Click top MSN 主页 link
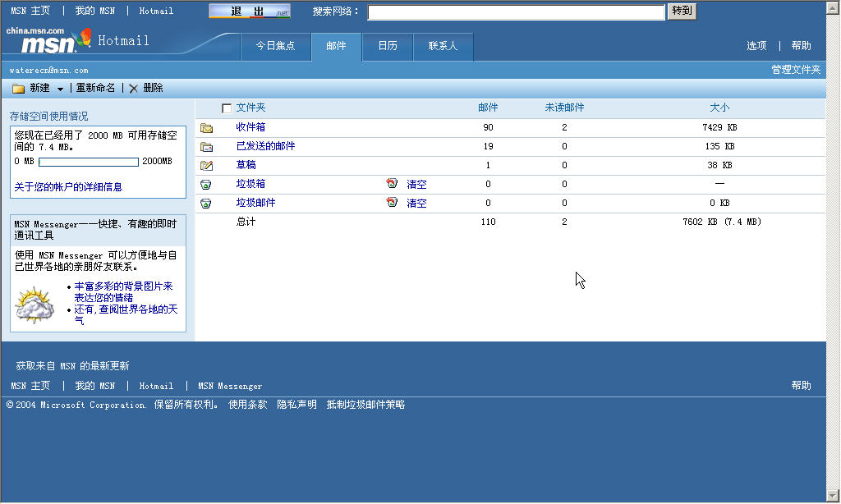 click(30, 11)
